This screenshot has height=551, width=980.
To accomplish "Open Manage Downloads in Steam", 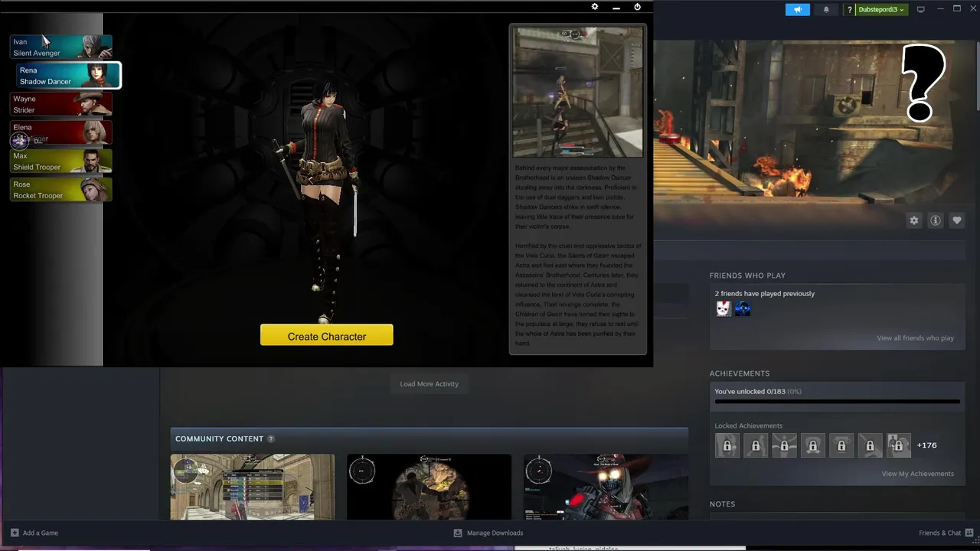I will coord(495,533).
